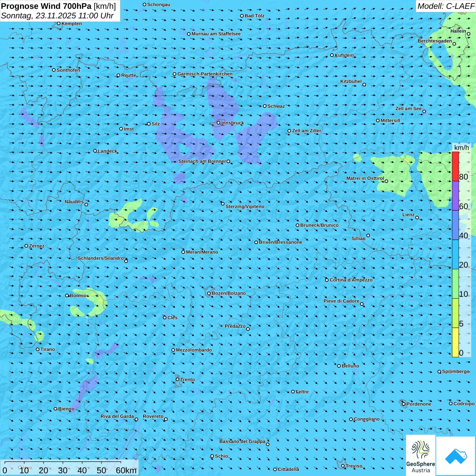The image size is (476, 476).
Task: Click the Innsbruck city marker
Action: tap(219, 123)
